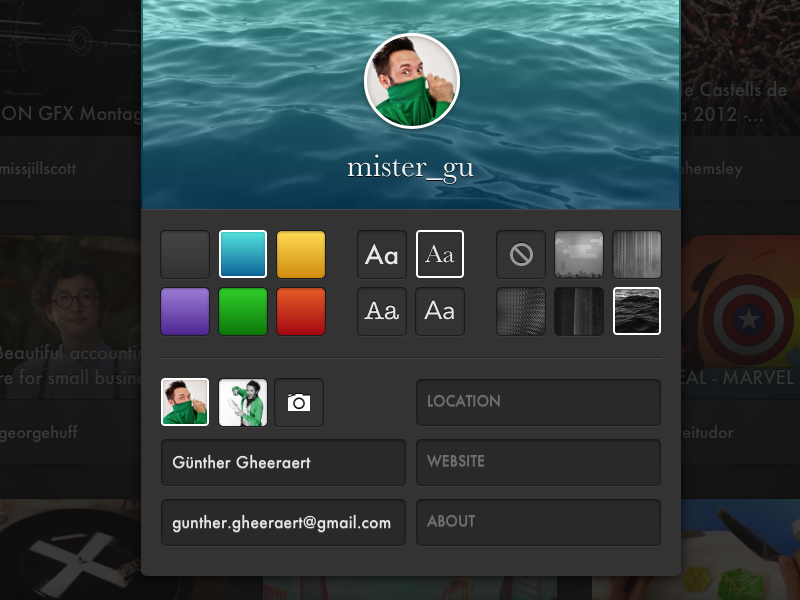Screen dimensions: 800x600
Task: Open the camera icon to upload photo
Action: 298,403
